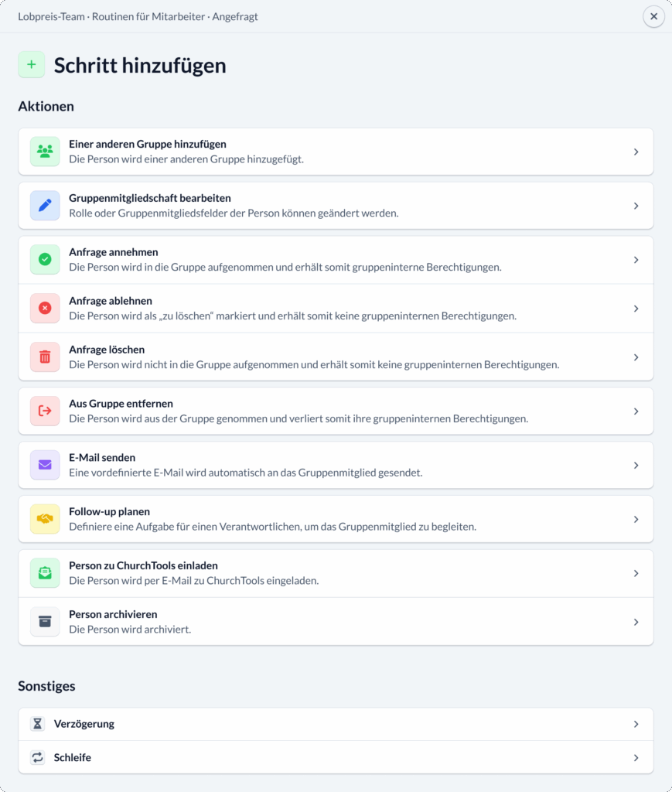This screenshot has width=672, height=792.
Task: Click the archive box icon for Person archivieren
Action: (44, 621)
